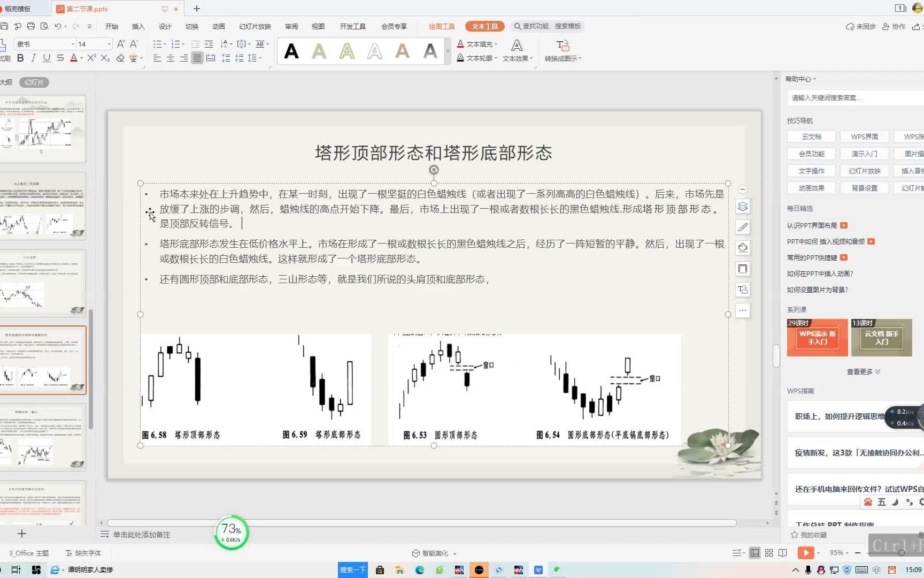Open the Design ribbon tab
924x578 pixels.
point(165,26)
